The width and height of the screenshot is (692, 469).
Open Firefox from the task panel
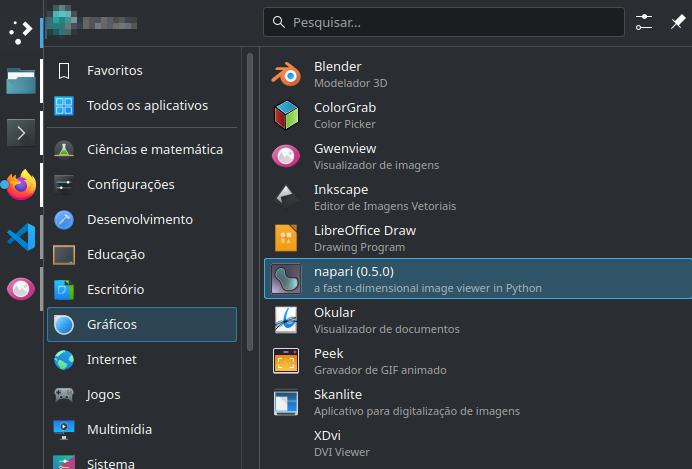[21, 184]
